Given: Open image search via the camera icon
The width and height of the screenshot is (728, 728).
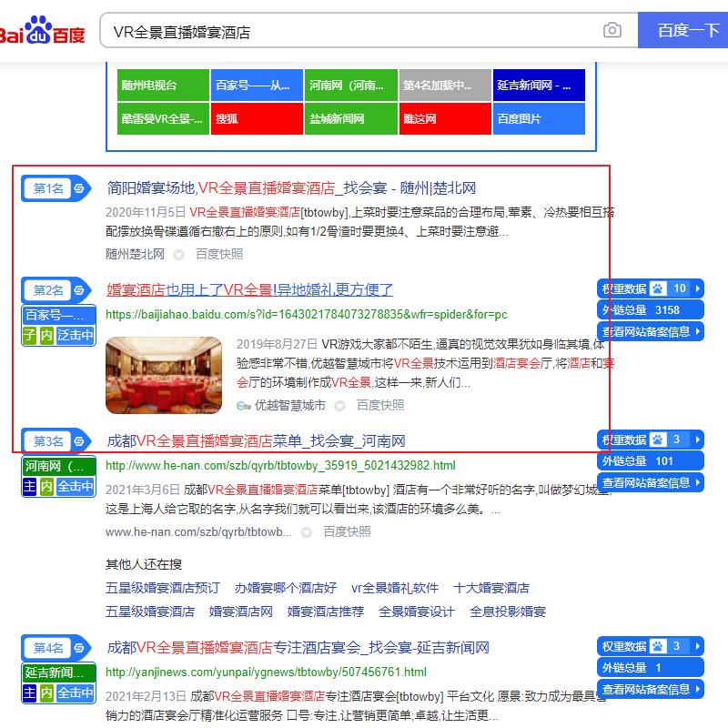Looking at the screenshot, I should pos(612,30).
